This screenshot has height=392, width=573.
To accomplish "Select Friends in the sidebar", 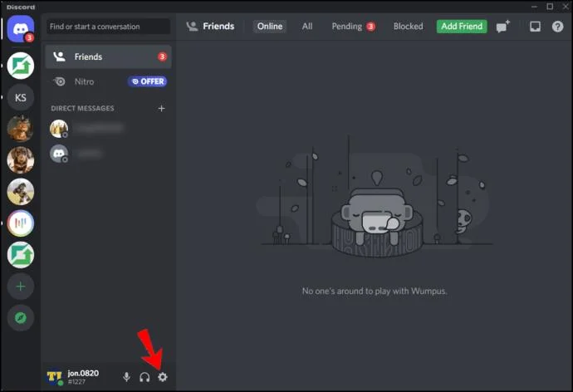I will (108, 56).
